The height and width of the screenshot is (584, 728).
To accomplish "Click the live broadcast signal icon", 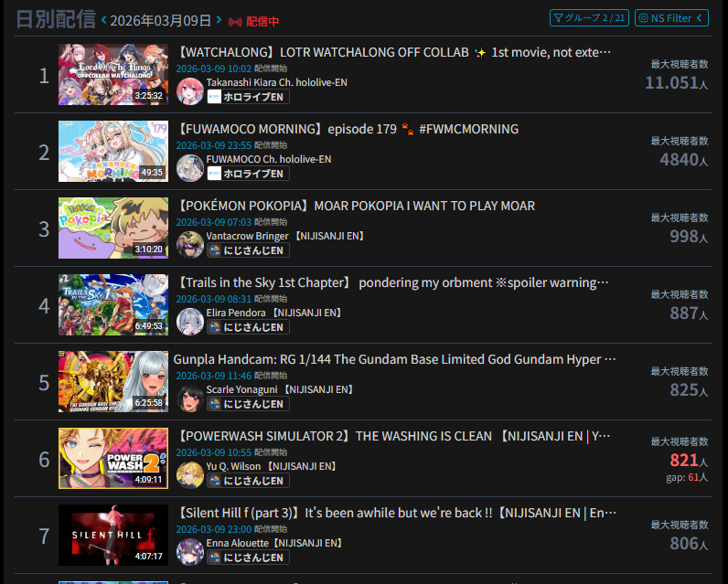I will click(x=235, y=22).
